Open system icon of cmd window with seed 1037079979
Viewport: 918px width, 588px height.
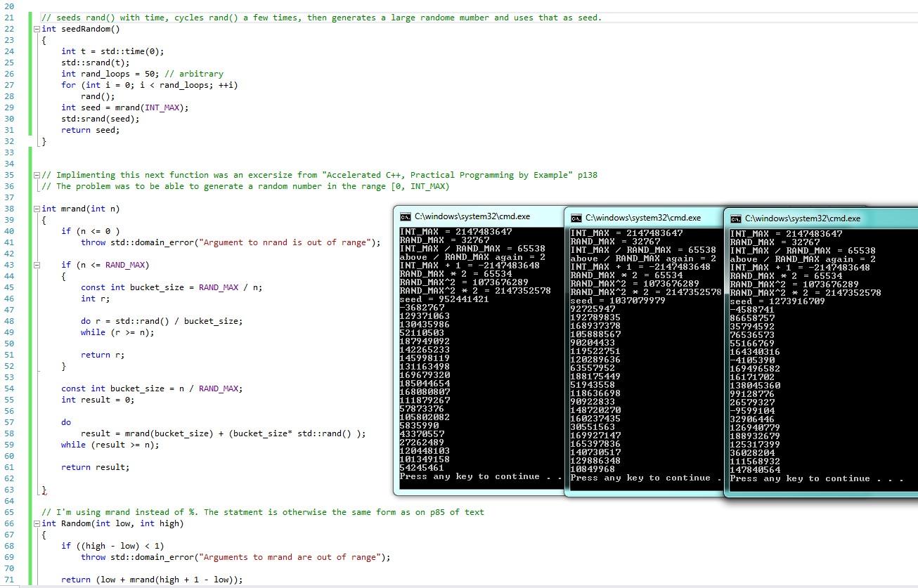[x=576, y=218]
